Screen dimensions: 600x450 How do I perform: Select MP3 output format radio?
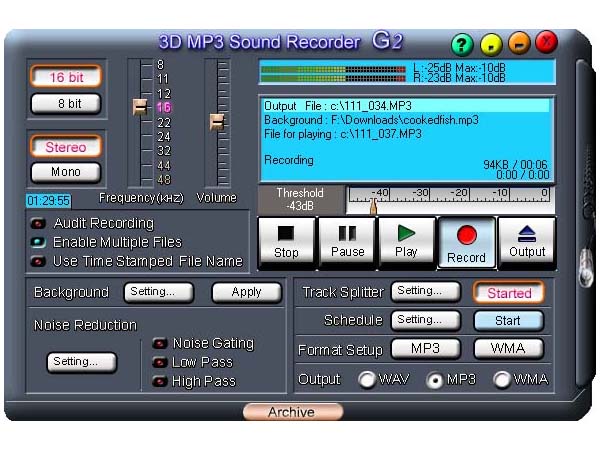pyautogui.click(x=435, y=380)
